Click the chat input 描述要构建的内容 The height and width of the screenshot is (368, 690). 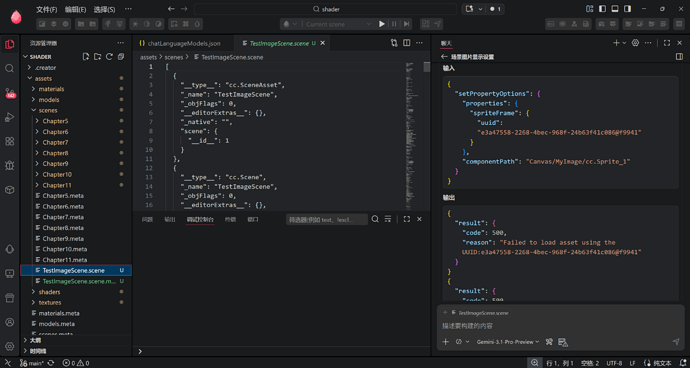click(561, 326)
